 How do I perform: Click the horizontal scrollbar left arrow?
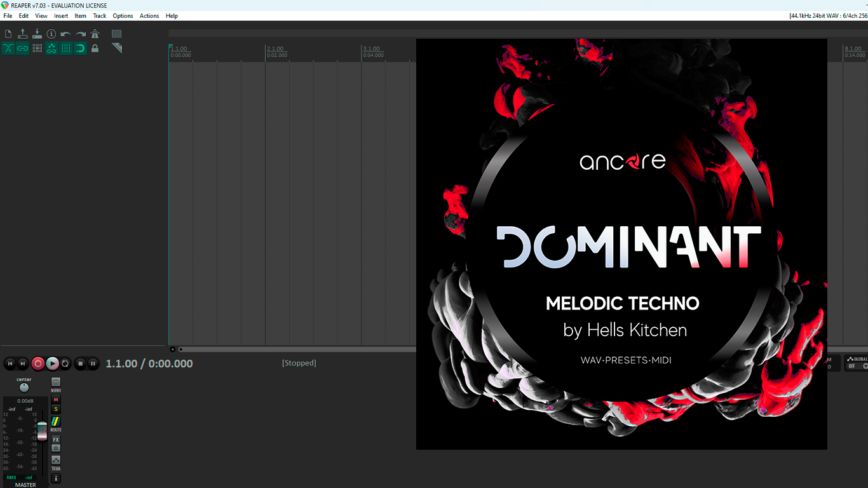coord(172,349)
